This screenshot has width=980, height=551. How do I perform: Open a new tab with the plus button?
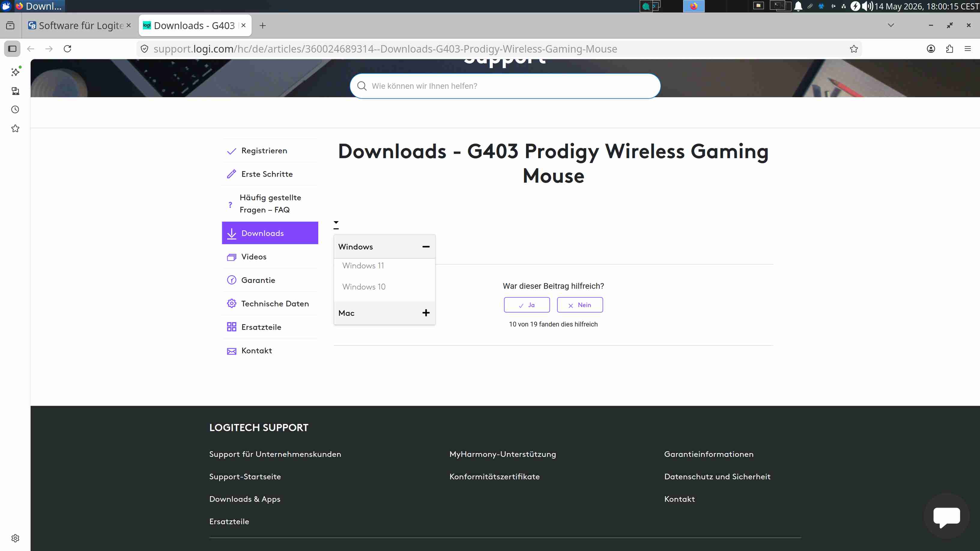[262, 26]
